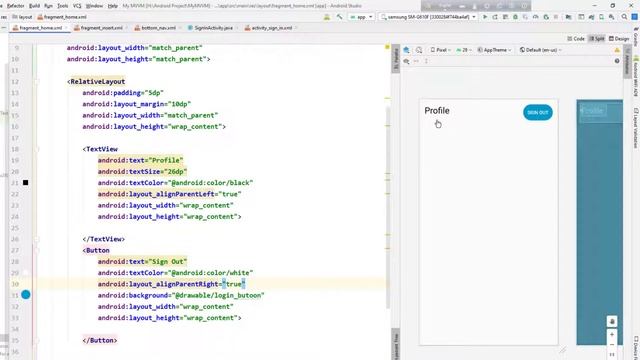Collapse the RelativeLayout code fold at line 12
The height and width of the screenshot is (360, 640).
37,82
